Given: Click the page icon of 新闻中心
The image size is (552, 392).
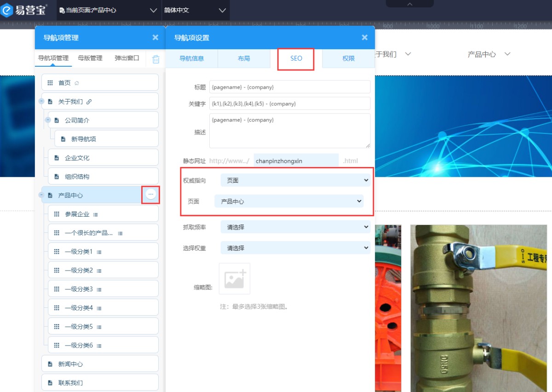Looking at the screenshot, I should tap(50, 364).
